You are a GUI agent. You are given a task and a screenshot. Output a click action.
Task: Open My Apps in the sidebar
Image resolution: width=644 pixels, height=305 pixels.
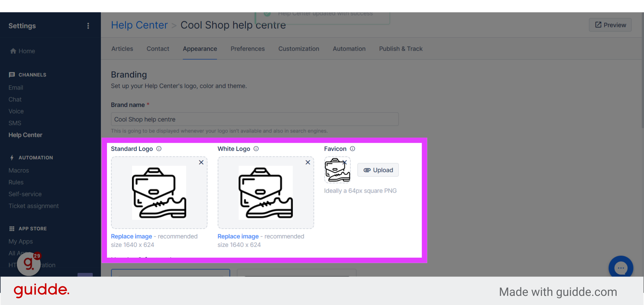point(21,241)
